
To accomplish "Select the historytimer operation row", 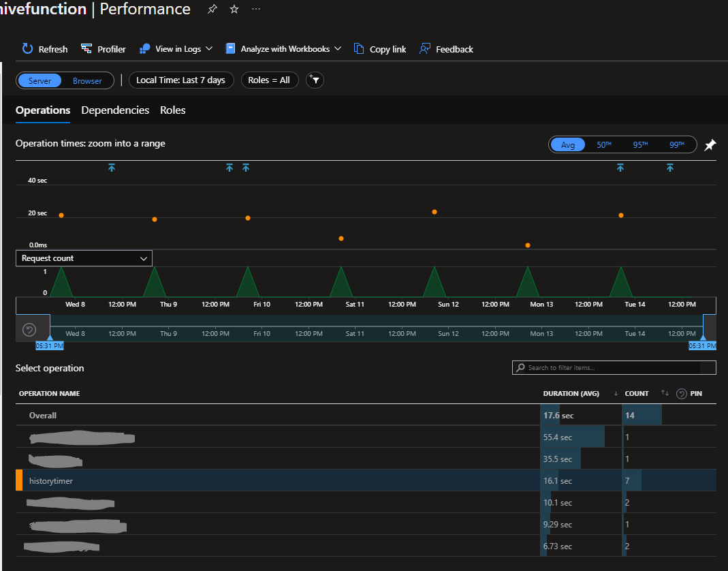I will [x=366, y=480].
